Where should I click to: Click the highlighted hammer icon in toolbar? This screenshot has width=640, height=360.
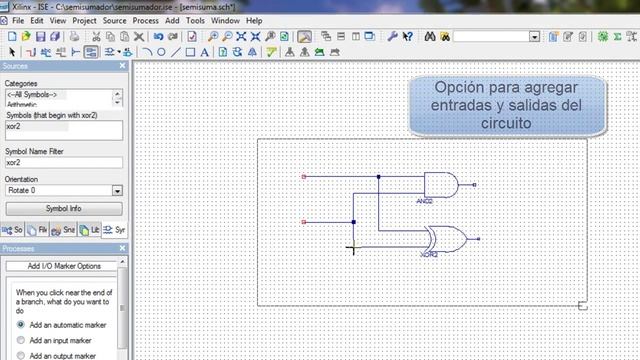coord(304,37)
